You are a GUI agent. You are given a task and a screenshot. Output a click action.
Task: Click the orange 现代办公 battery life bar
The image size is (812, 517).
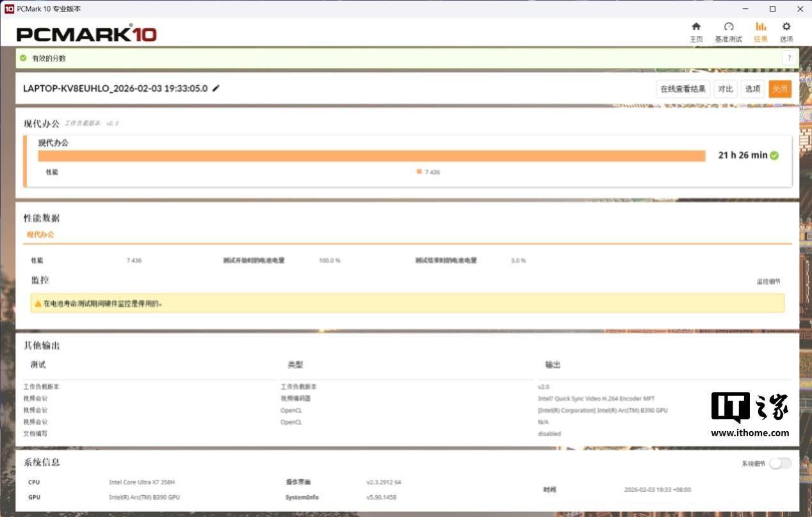[x=371, y=156]
